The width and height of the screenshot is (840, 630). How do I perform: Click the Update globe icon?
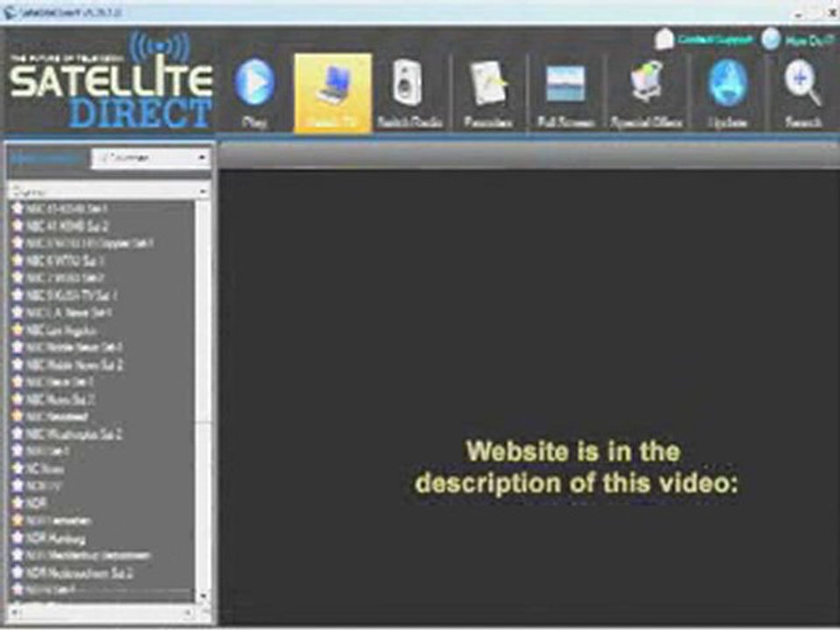[727, 83]
